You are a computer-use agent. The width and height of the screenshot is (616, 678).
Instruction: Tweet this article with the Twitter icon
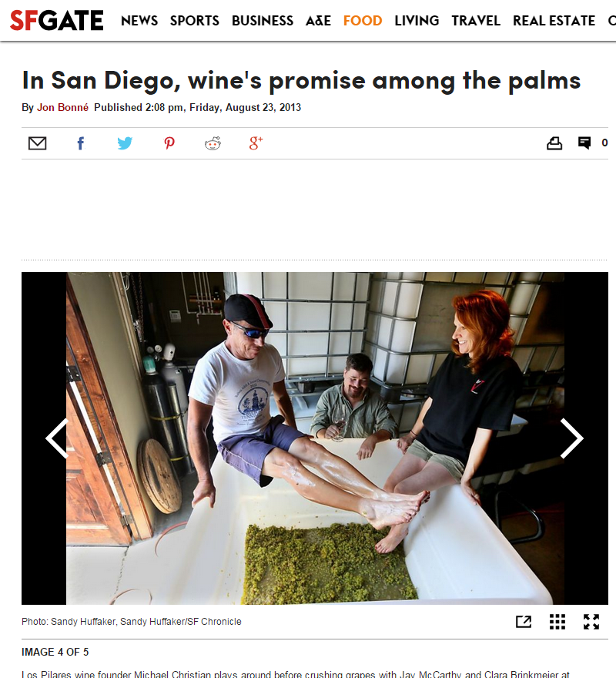point(125,143)
